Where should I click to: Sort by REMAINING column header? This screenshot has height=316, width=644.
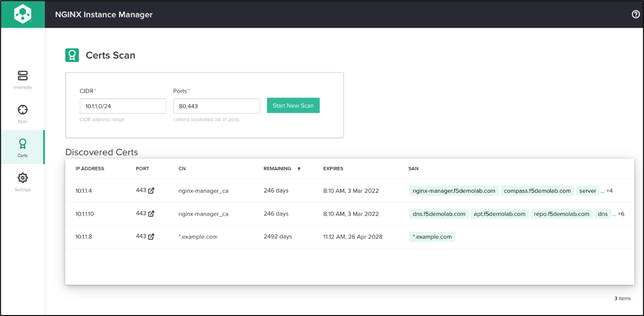(x=277, y=168)
